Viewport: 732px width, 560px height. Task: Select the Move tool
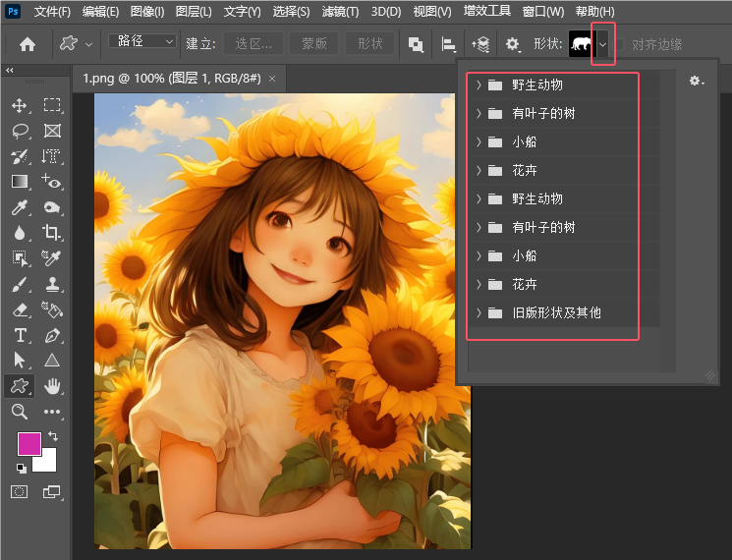coord(19,105)
